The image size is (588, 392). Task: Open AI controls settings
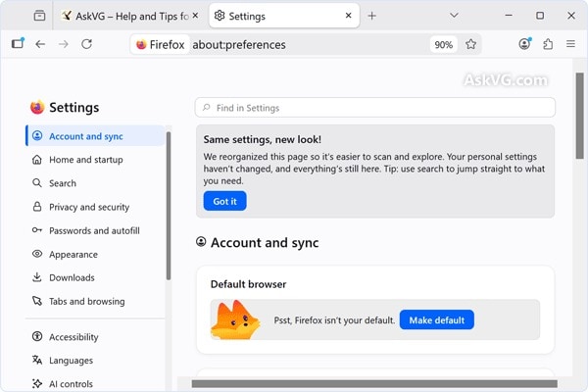95,384
